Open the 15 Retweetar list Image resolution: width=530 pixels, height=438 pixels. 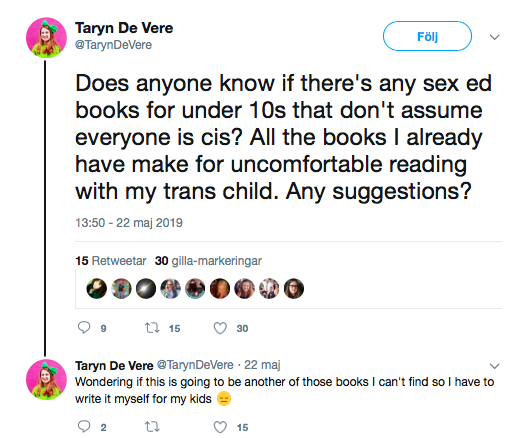[111, 261]
